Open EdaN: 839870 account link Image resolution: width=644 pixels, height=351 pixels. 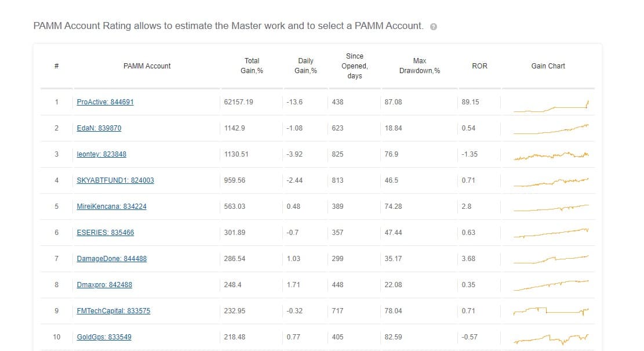99,128
